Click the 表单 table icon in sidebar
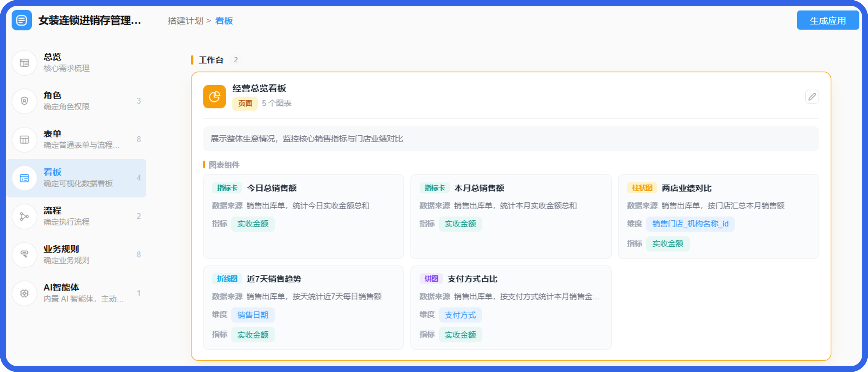Image resolution: width=868 pixels, height=372 pixels. point(24,139)
